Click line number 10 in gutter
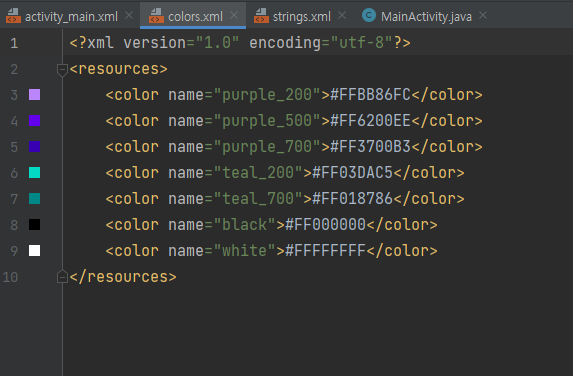The width and height of the screenshot is (573, 376). (x=10, y=277)
